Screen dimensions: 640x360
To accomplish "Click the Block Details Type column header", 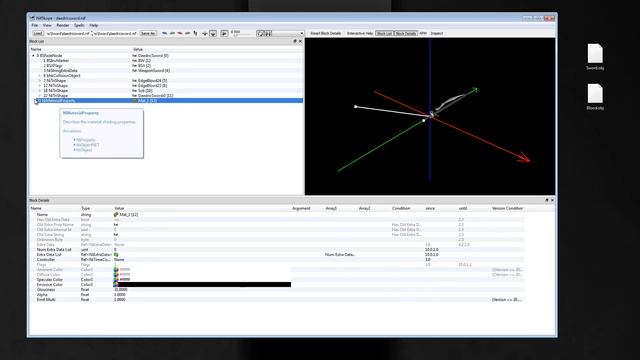I will click(85, 209).
